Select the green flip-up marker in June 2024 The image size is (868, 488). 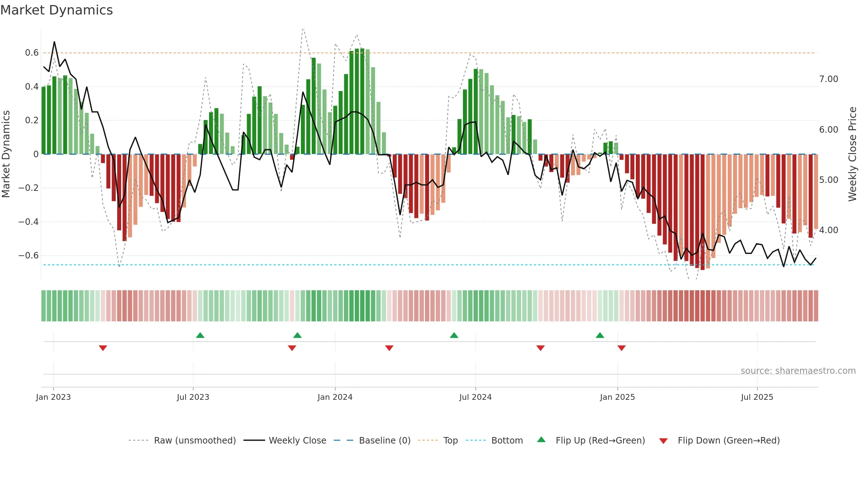pos(454,335)
